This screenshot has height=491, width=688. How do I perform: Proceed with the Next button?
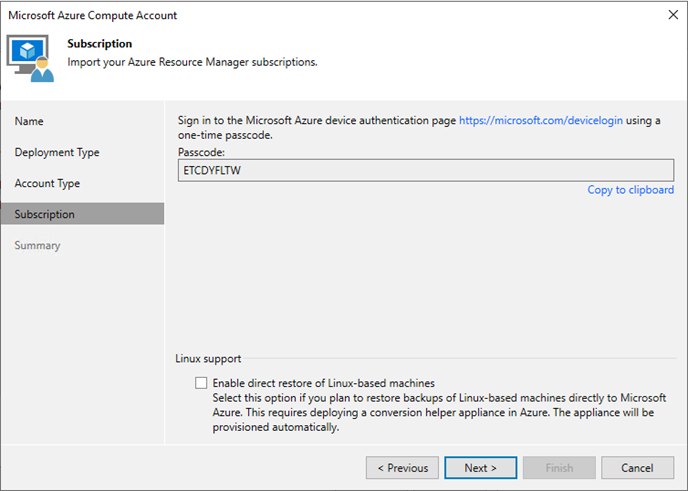click(x=480, y=468)
